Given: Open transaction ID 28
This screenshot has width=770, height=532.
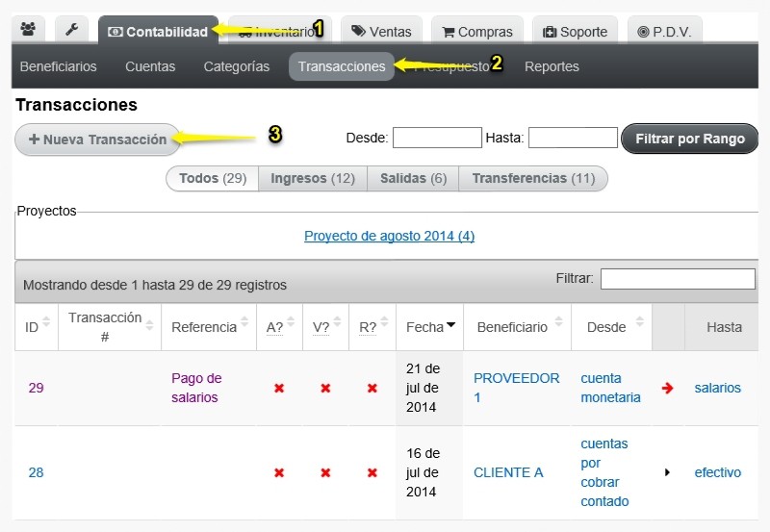Looking at the screenshot, I should click(36, 472).
